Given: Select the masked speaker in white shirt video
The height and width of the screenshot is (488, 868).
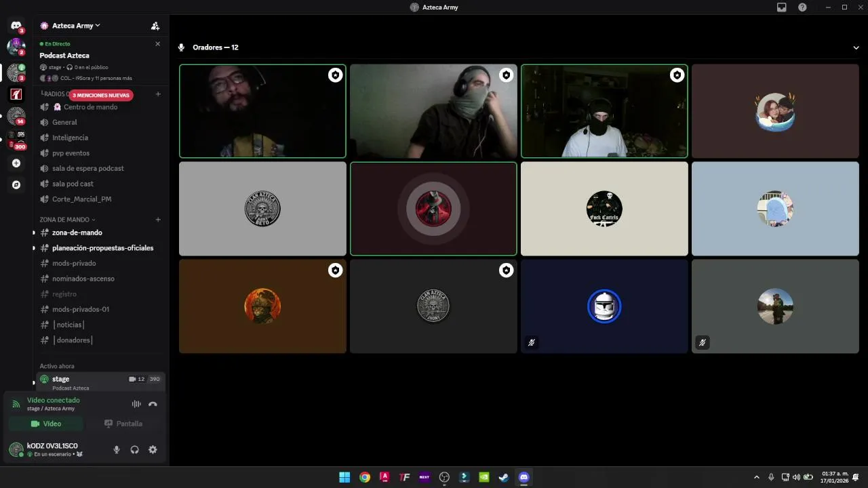Looking at the screenshot, I should pyautogui.click(x=604, y=111).
